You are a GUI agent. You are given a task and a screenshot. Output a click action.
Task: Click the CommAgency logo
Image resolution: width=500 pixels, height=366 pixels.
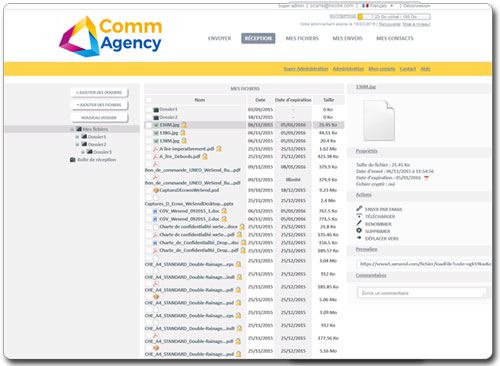pyautogui.click(x=110, y=36)
